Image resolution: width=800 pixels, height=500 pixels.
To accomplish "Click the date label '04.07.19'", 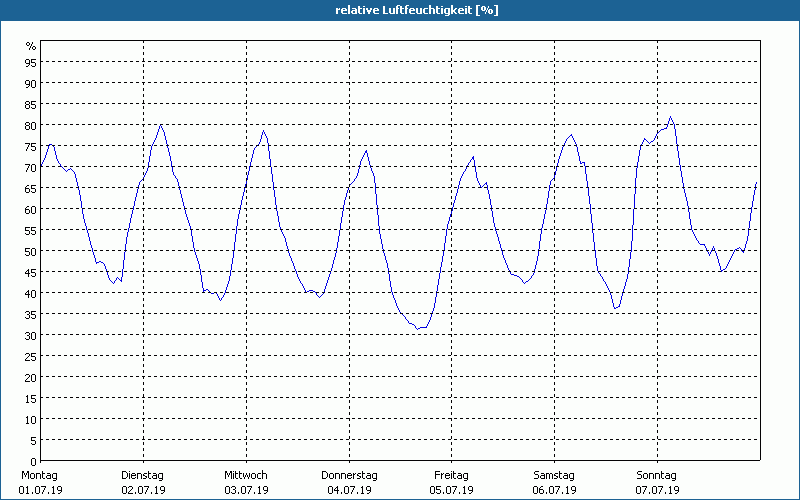I will pyautogui.click(x=349, y=490).
